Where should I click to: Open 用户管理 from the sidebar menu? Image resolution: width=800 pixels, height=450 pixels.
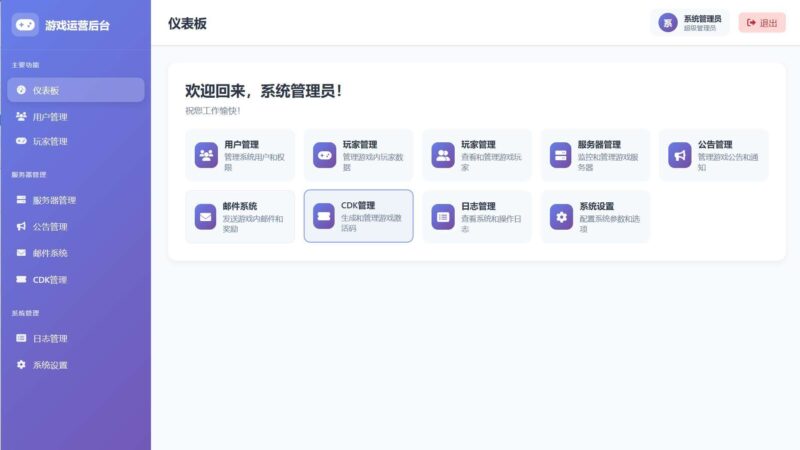pos(75,116)
